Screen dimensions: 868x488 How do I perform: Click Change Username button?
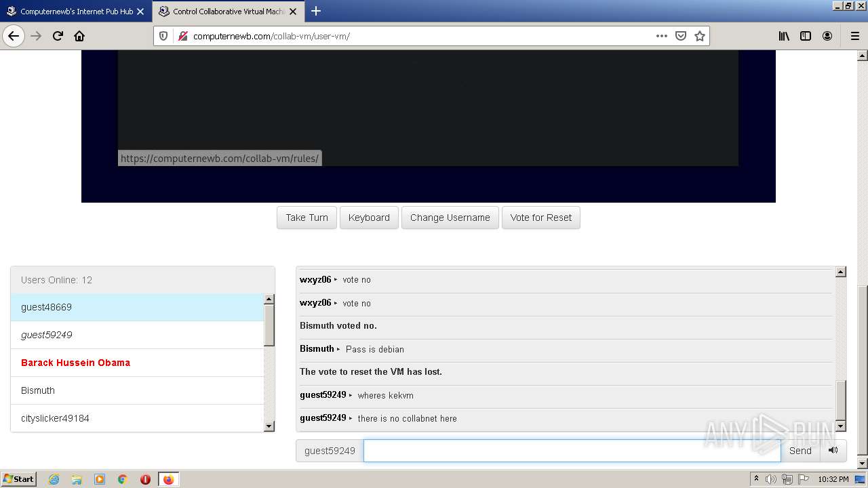pyautogui.click(x=450, y=218)
